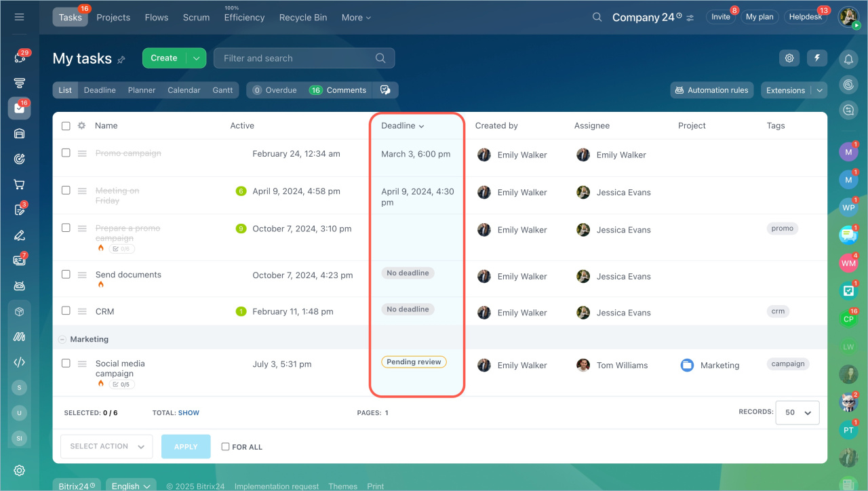This screenshot has height=491, width=868.
Task: Open task settings gear icon
Action: click(789, 58)
